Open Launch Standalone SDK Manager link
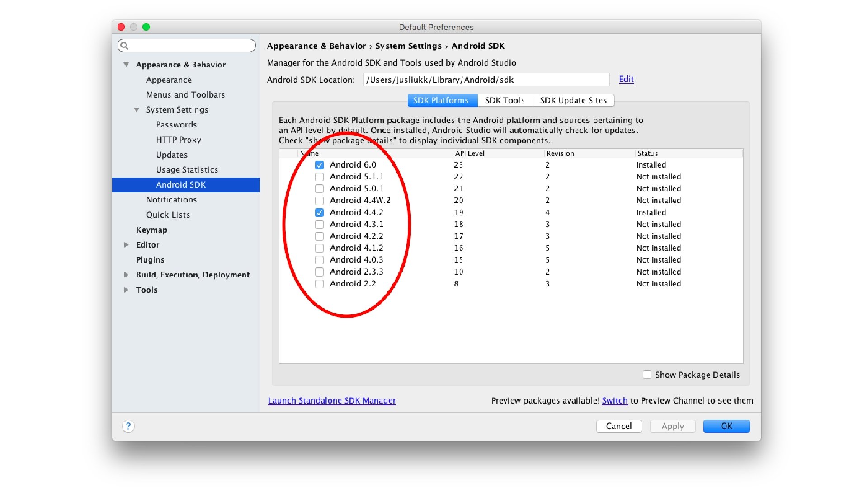 [331, 400]
